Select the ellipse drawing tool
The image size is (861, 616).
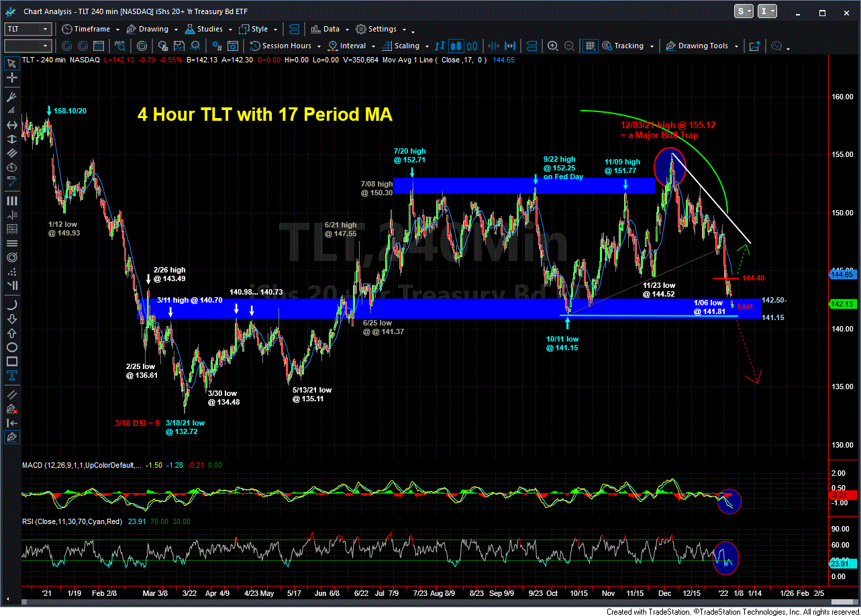(11, 347)
